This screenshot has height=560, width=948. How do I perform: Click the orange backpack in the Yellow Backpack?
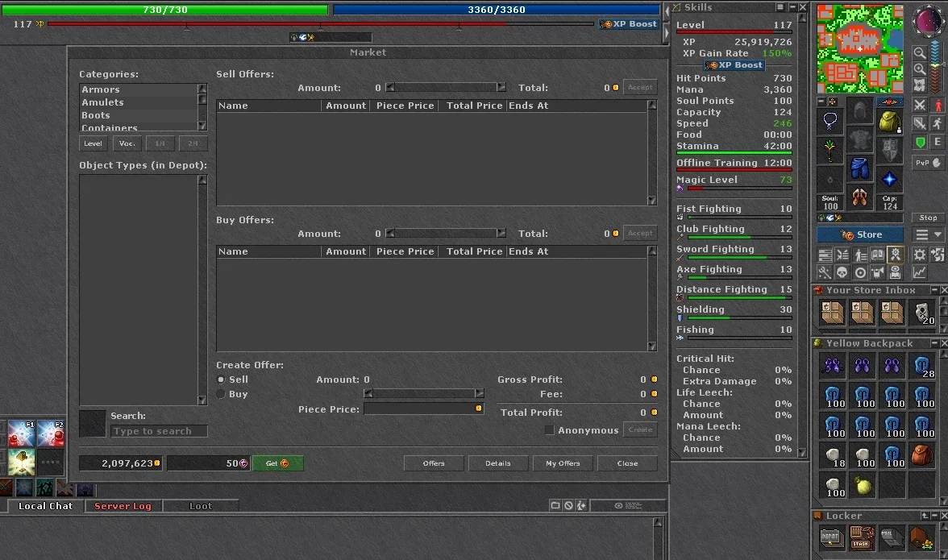pyautogui.click(x=922, y=455)
